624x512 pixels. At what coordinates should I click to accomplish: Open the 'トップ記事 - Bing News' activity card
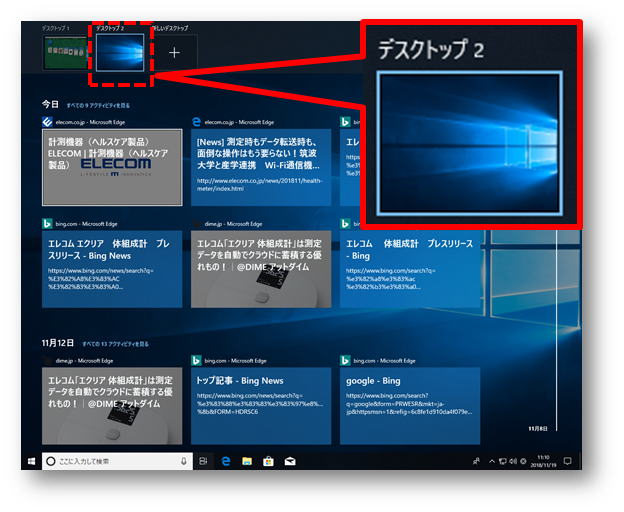261,406
